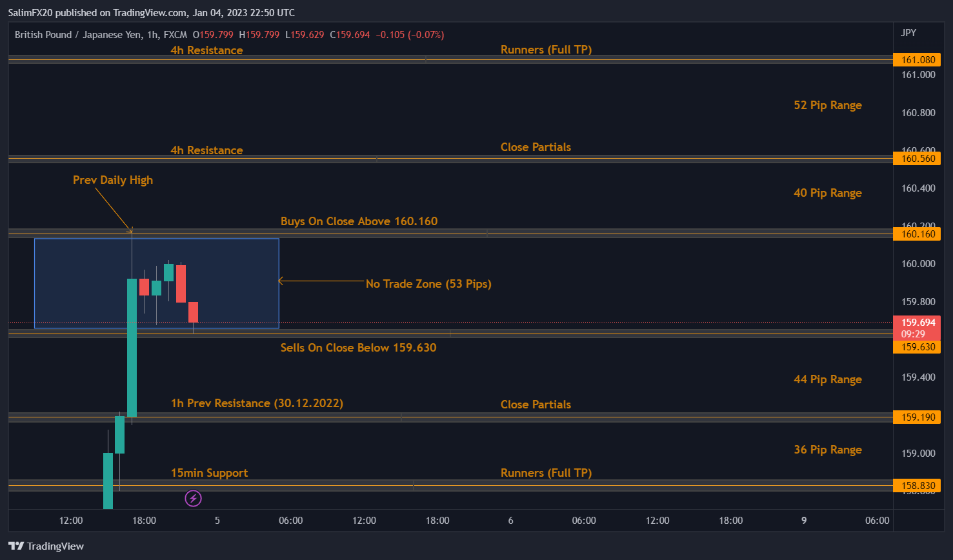
Task: Click the 'No Trade Zone (53 Pips)' text
Action: pyautogui.click(x=428, y=284)
